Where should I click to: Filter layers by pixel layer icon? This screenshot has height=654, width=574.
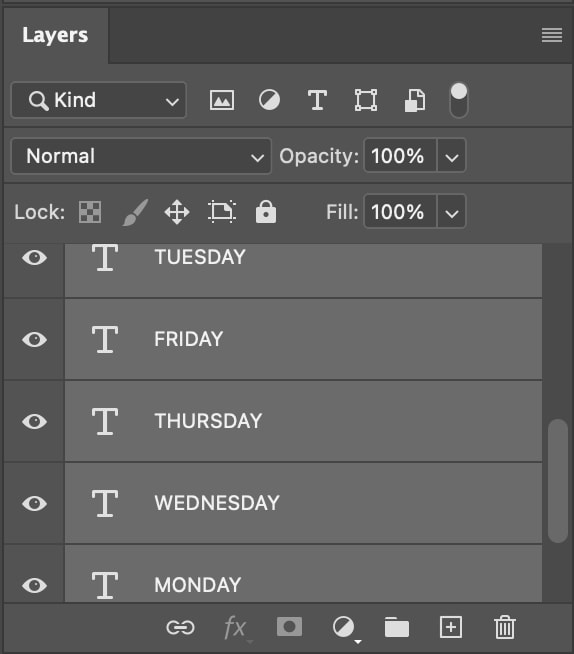click(222, 100)
